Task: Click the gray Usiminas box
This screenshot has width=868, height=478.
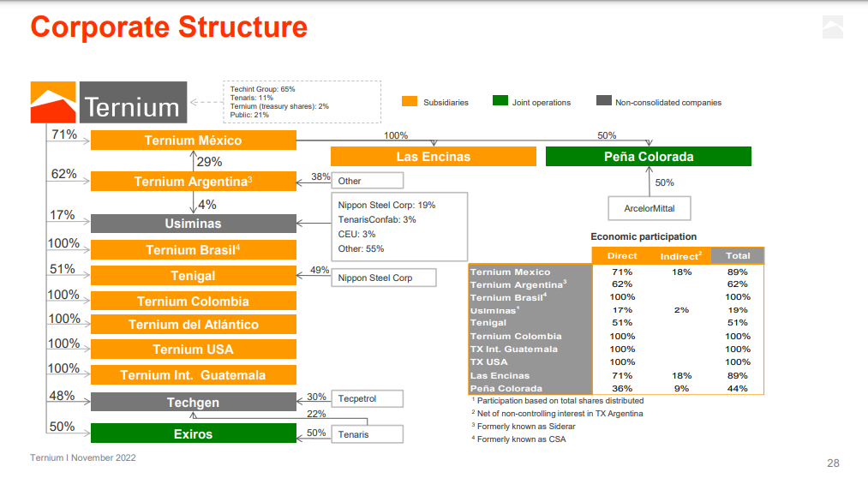Action: click(193, 224)
